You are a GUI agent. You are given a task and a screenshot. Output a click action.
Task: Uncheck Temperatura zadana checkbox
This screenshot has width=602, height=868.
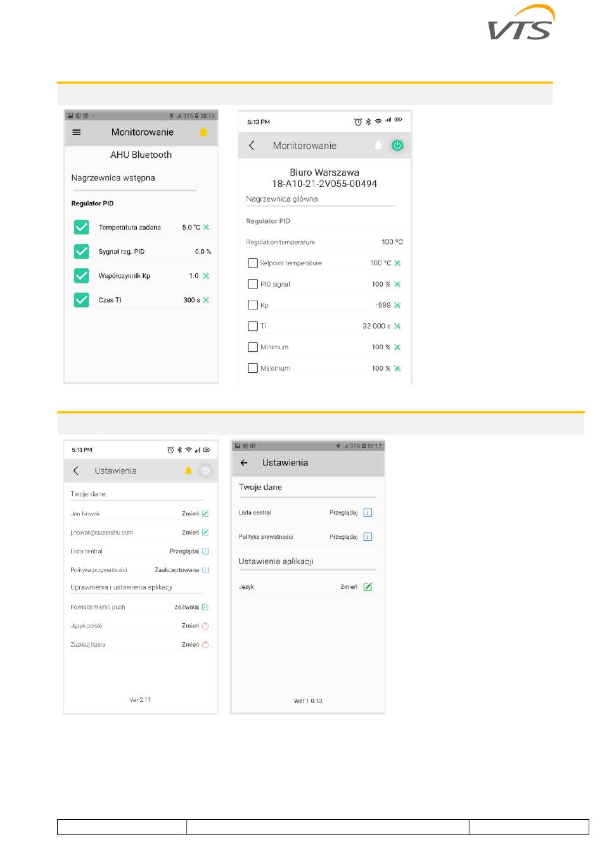(82, 227)
